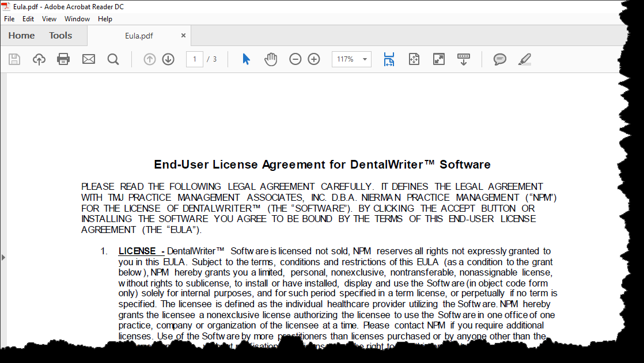Click the "AGREEMENT (THE “EULA”)." line

(141, 230)
